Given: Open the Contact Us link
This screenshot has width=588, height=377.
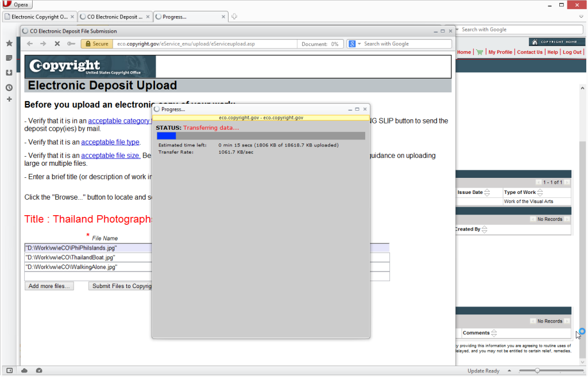Looking at the screenshot, I should [530, 52].
